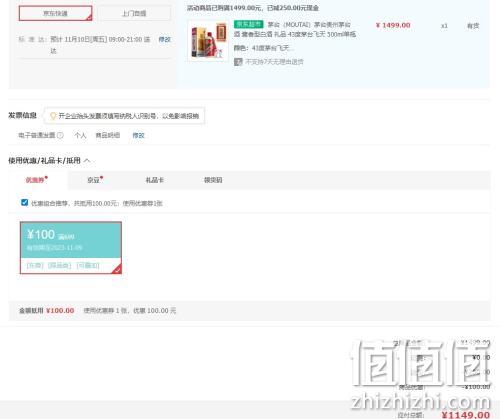The height and width of the screenshot is (419, 500).
Task: Click the ¥1499.00 item price
Action: 393,25
